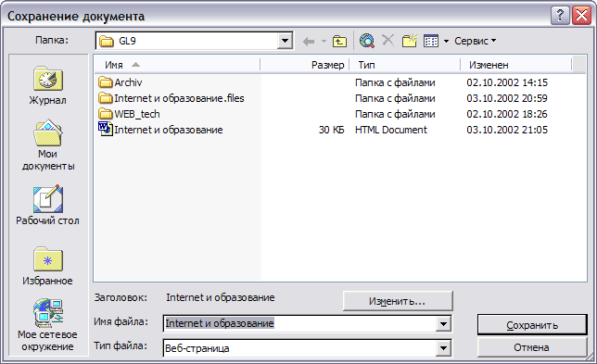This screenshot has width=597, height=364.
Task: Click the WEB_tech folder icon
Action: tap(106, 114)
